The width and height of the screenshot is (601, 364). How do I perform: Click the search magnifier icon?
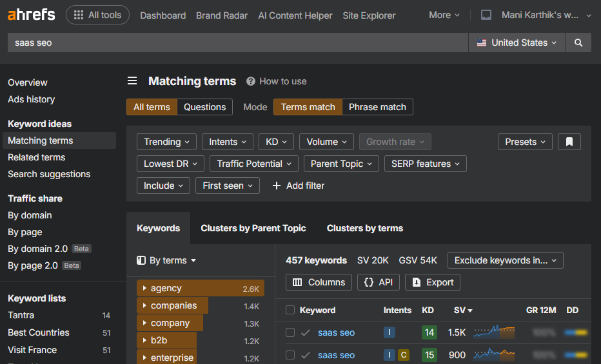(578, 43)
